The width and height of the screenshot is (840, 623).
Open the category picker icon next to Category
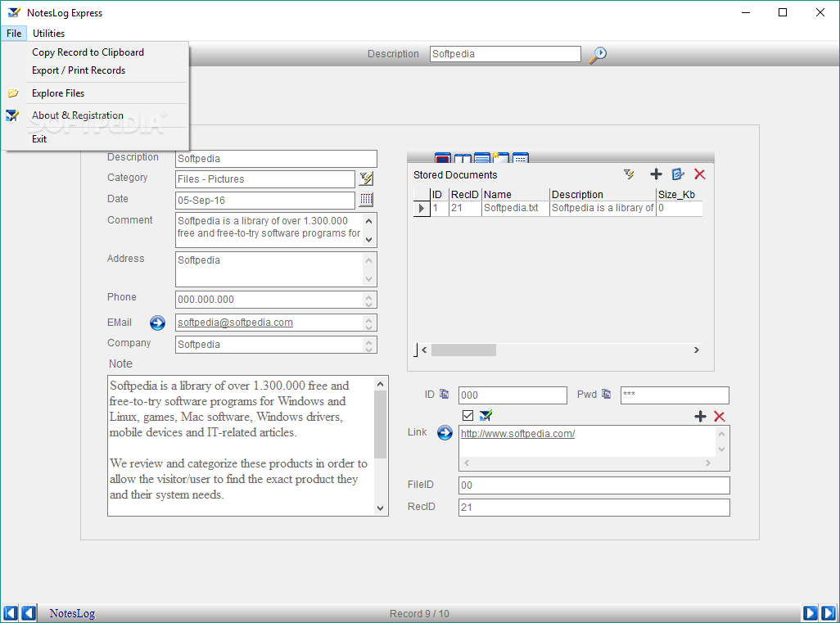point(367,178)
